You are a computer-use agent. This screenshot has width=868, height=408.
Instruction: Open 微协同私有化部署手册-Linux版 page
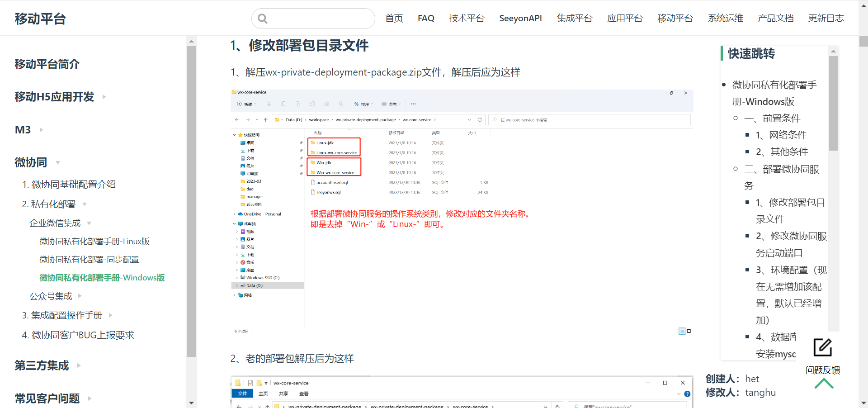[x=94, y=242]
